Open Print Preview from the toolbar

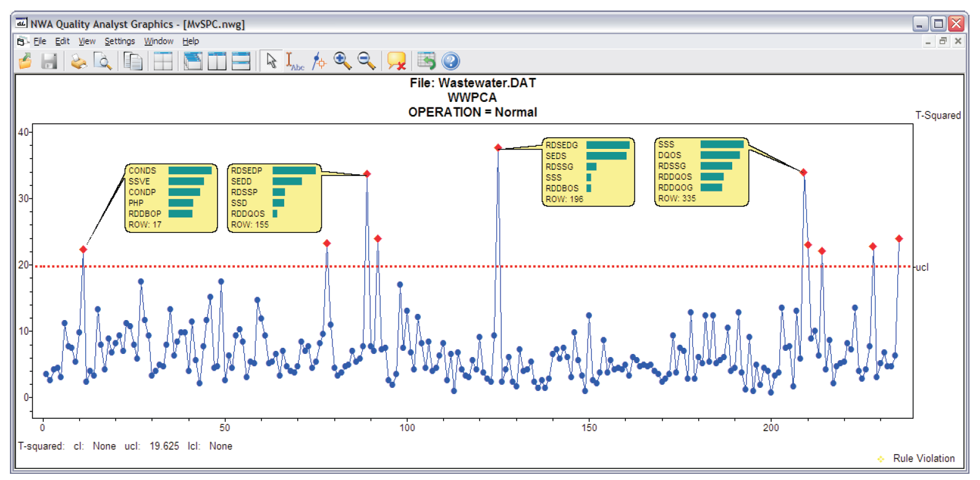pos(103,61)
